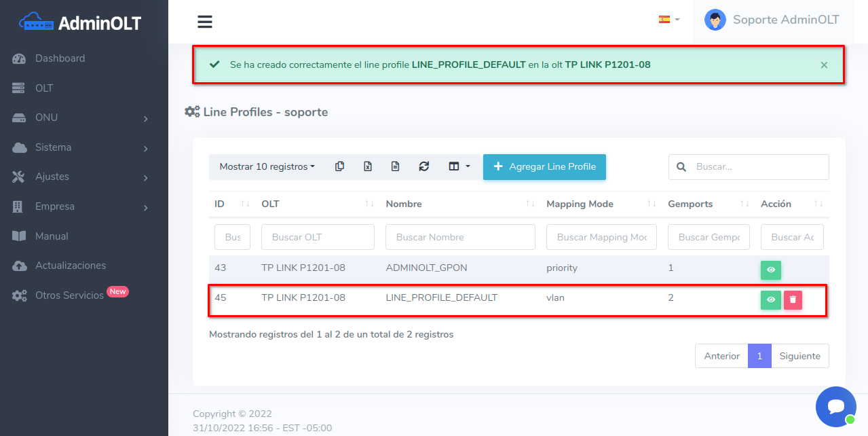Image resolution: width=868 pixels, height=436 pixels.
Task: View the ADMINOLT_GPON profile eye icon
Action: pyautogui.click(x=771, y=270)
